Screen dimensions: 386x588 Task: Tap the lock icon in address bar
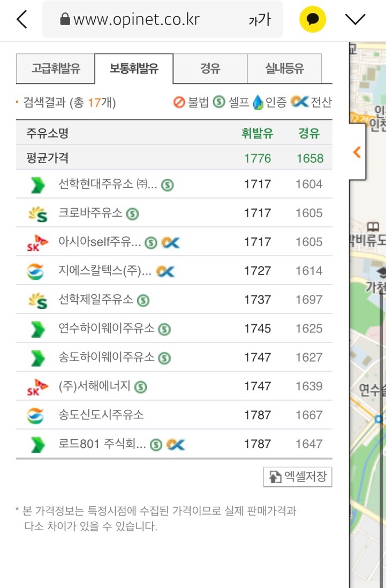click(x=65, y=19)
